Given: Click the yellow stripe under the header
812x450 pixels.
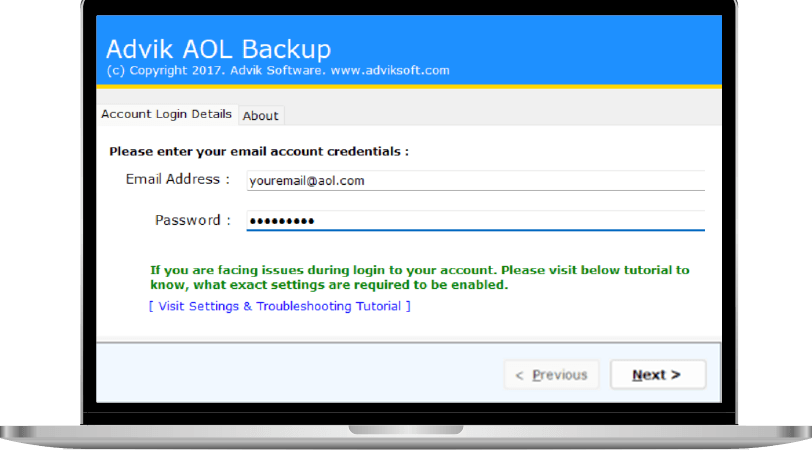Looking at the screenshot, I should 409,86.
